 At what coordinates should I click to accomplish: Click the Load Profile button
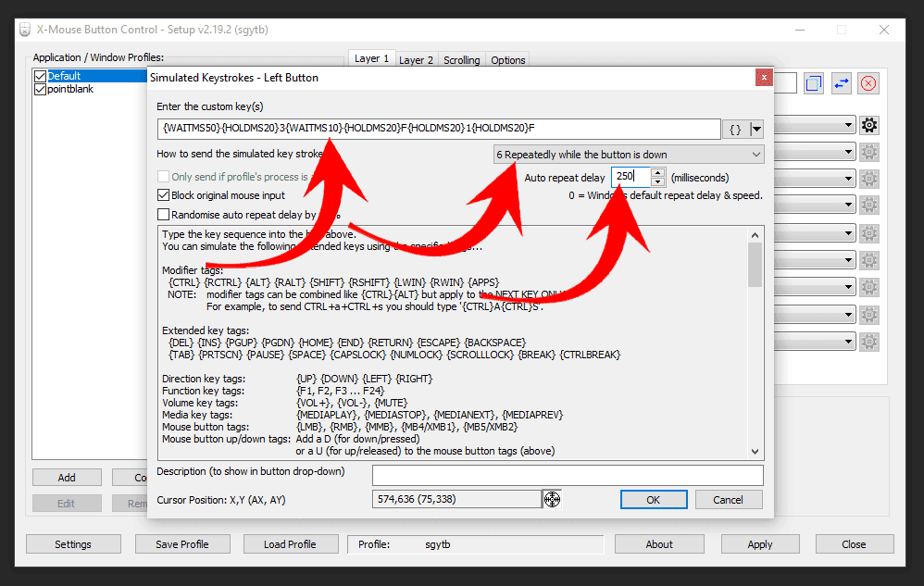[x=290, y=544]
